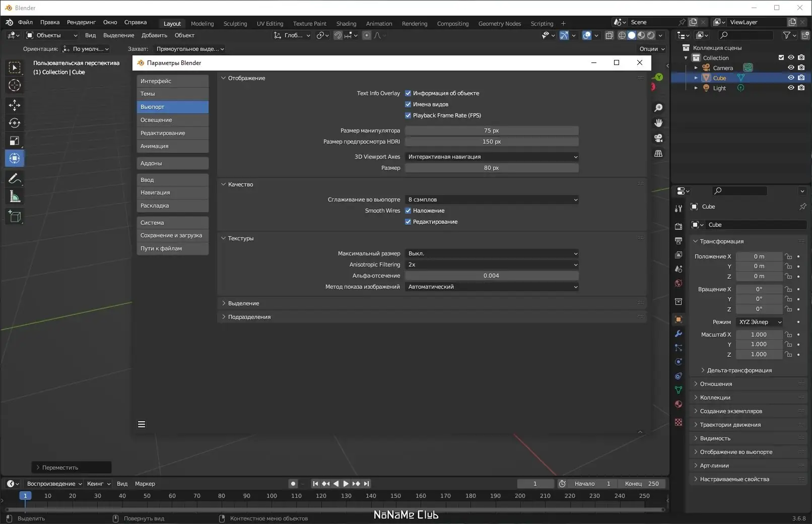Select the Move tool in viewport toolbar
Screen dimensions: 812x524
[15, 105]
